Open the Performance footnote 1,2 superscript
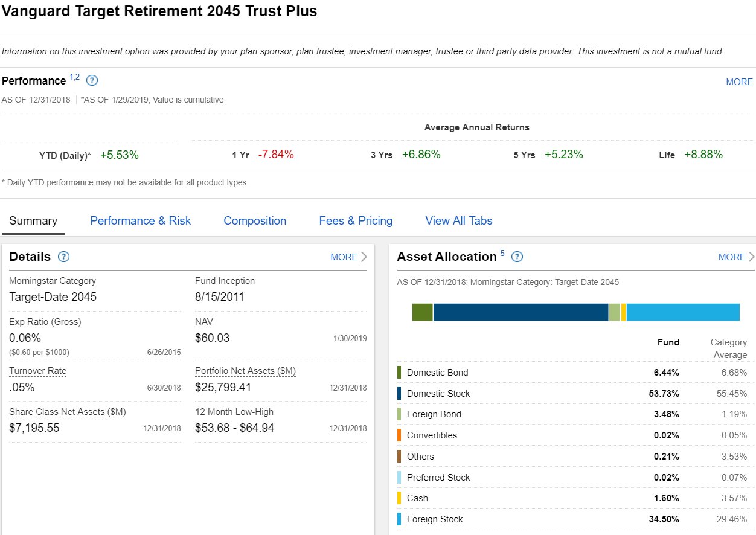The width and height of the screenshot is (756, 535). coord(74,77)
